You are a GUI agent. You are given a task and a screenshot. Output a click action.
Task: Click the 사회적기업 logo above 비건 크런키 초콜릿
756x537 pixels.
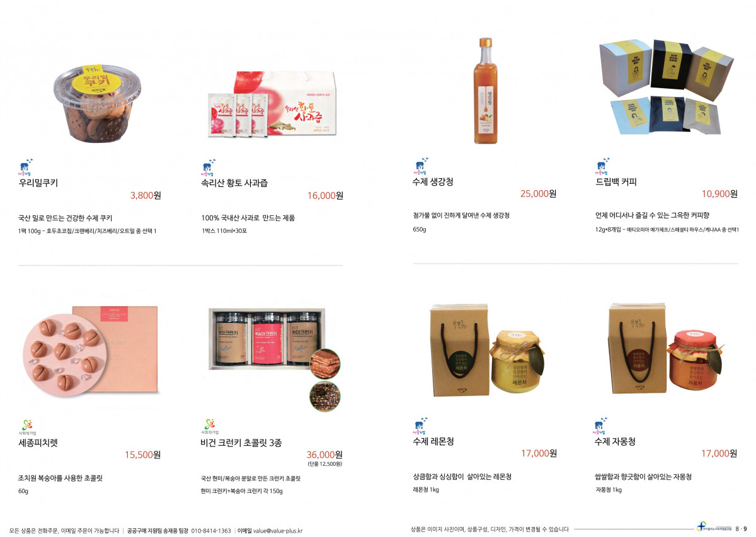click(210, 427)
